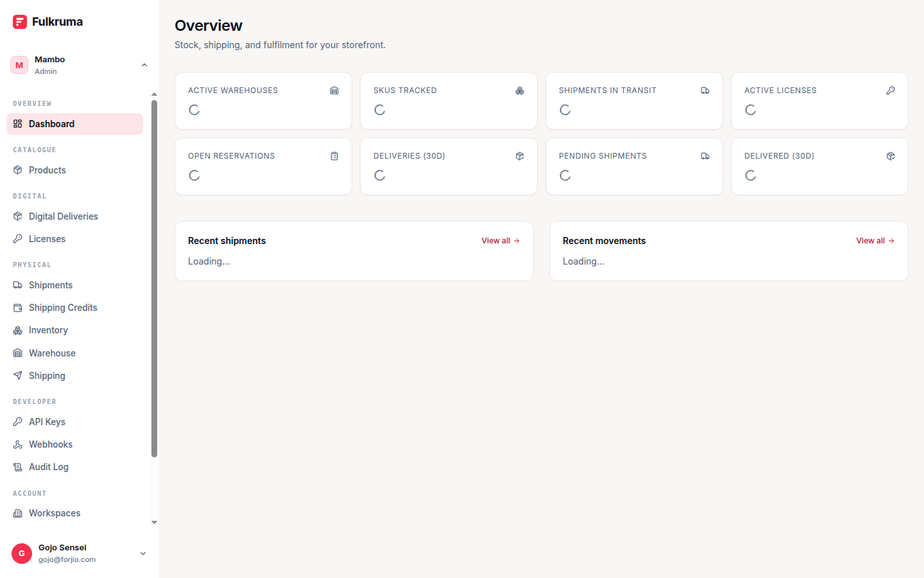Click the Audit Log scroll icon
The height and width of the screenshot is (578, 924).
coord(18,467)
